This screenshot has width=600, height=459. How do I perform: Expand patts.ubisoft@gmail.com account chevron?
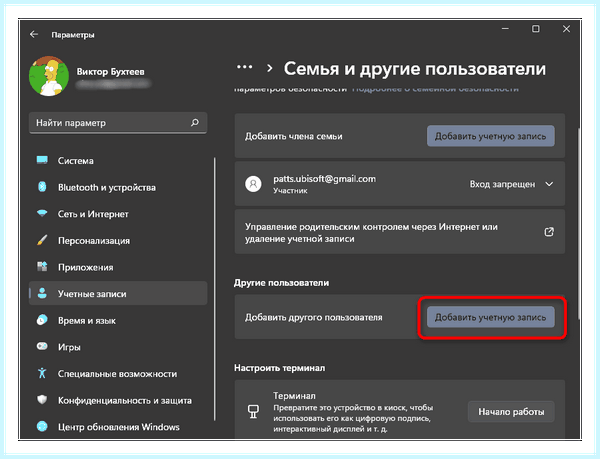coord(549,184)
